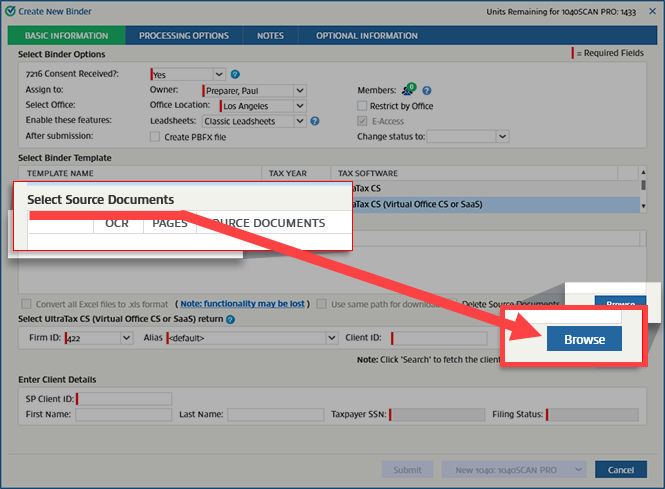Image resolution: width=665 pixels, height=489 pixels.
Task: Open the Alias dropdown showing <default>
Action: [x=332, y=338]
